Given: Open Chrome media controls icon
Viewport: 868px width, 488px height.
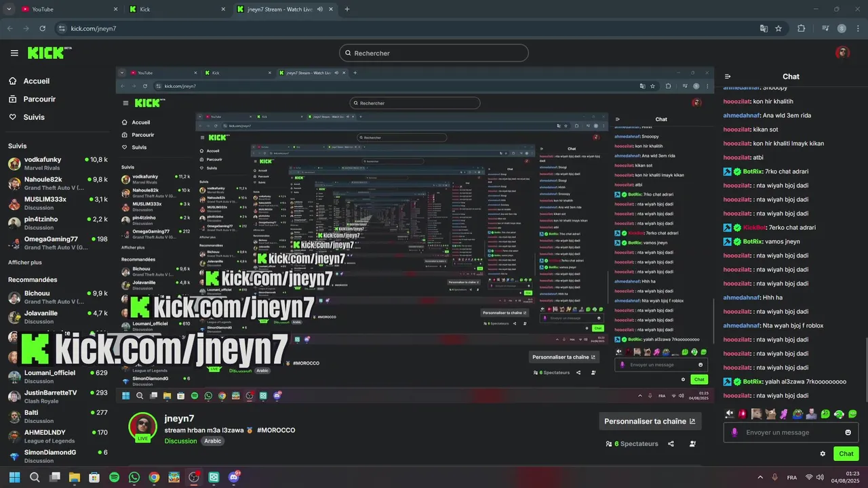Looking at the screenshot, I should click(825, 28).
